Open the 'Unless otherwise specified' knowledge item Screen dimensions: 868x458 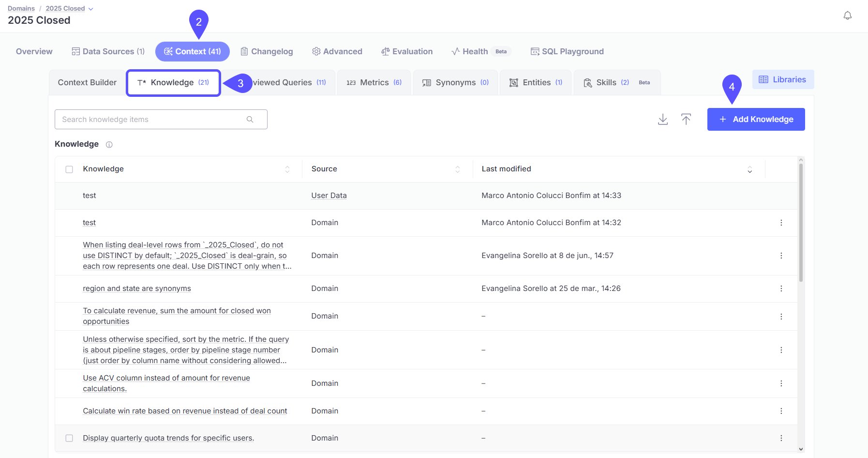186,350
